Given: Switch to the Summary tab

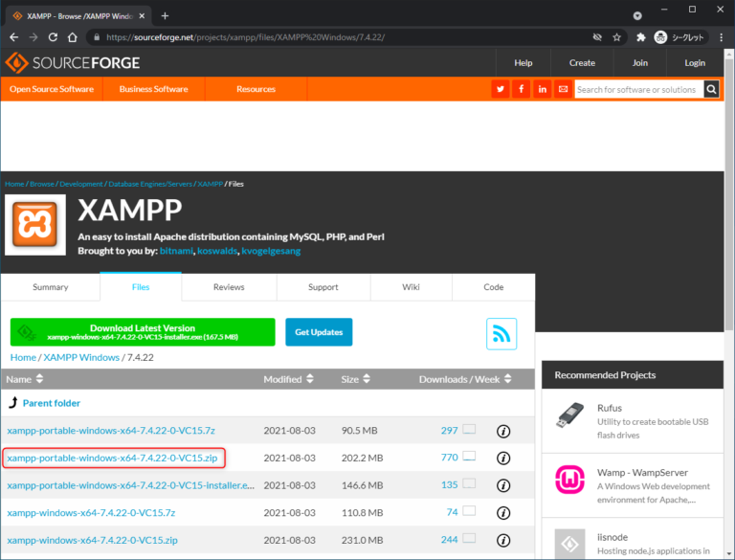Looking at the screenshot, I should pyautogui.click(x=50, y=287).
